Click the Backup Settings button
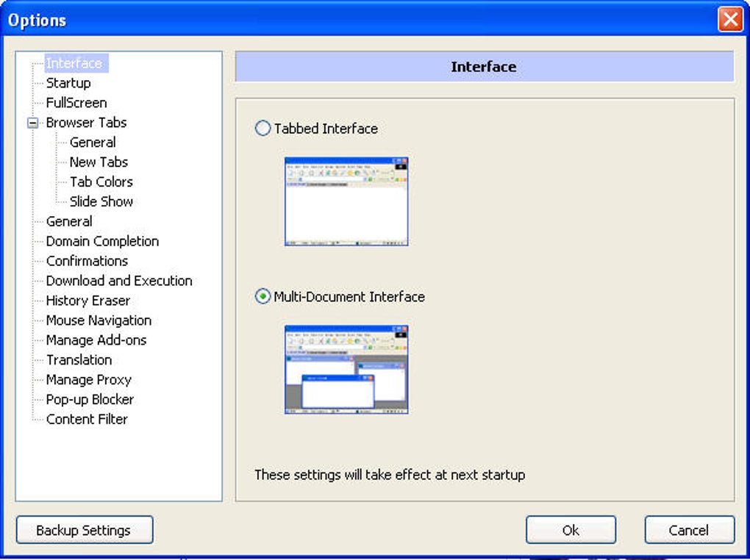This screenshot has height=560, width=750. [85, 530]
